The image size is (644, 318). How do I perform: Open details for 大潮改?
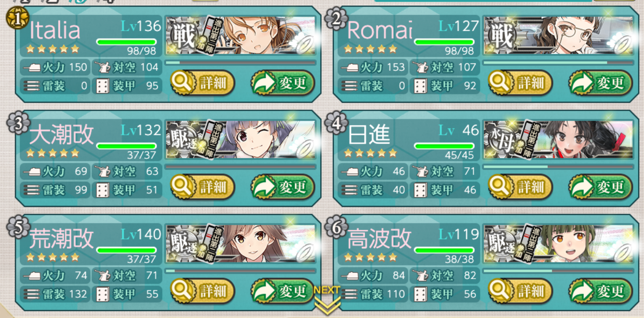pos(202,187)
